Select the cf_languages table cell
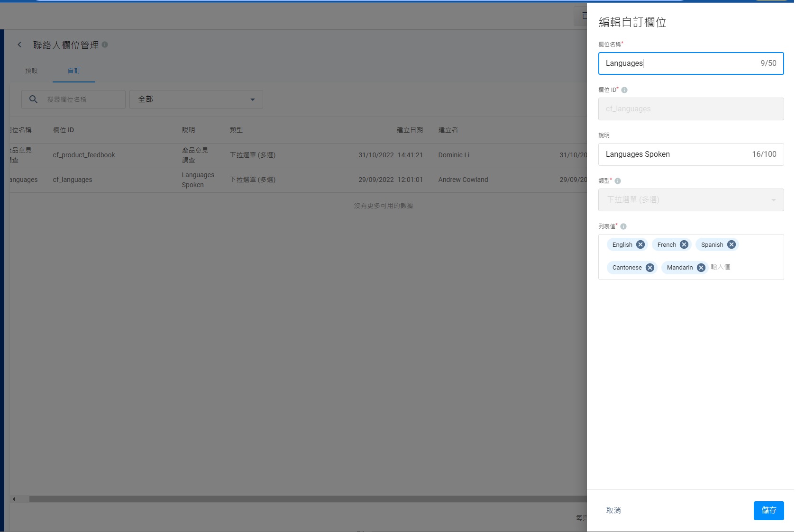 (x=73, y=180)
